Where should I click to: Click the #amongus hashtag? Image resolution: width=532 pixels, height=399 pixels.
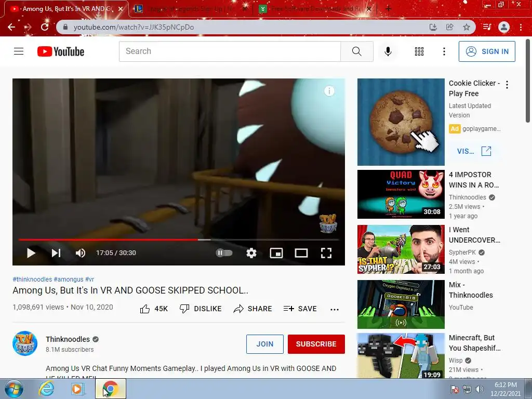pyautogui.click(x=69, y=279)
